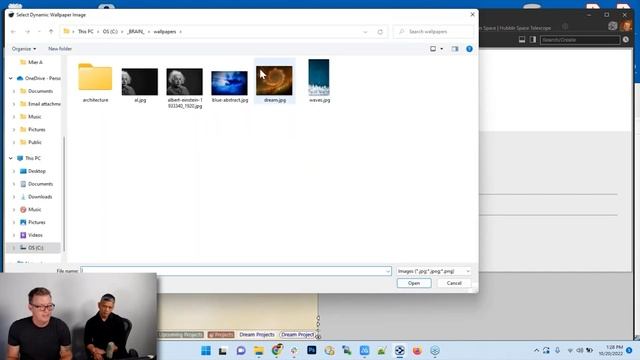Go back in the file dialog
Screen dimensions: 640x360
[x=13, y=31]
